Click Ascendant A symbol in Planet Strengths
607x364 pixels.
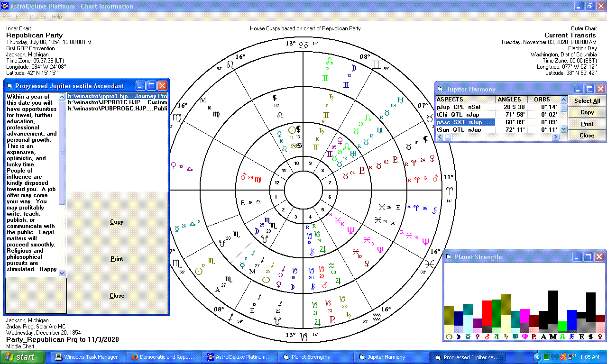(543, 337)
